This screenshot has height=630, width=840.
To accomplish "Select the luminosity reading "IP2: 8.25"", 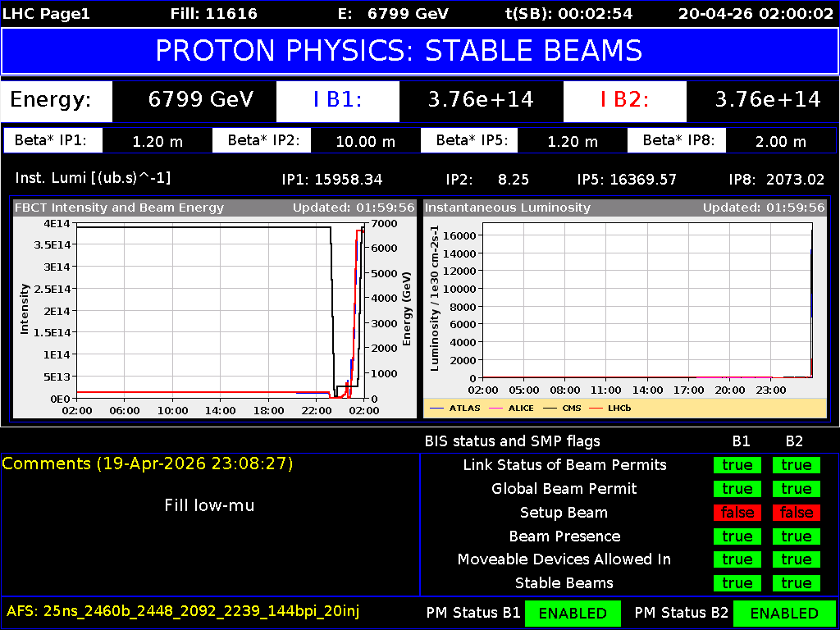I will [489, 180].
